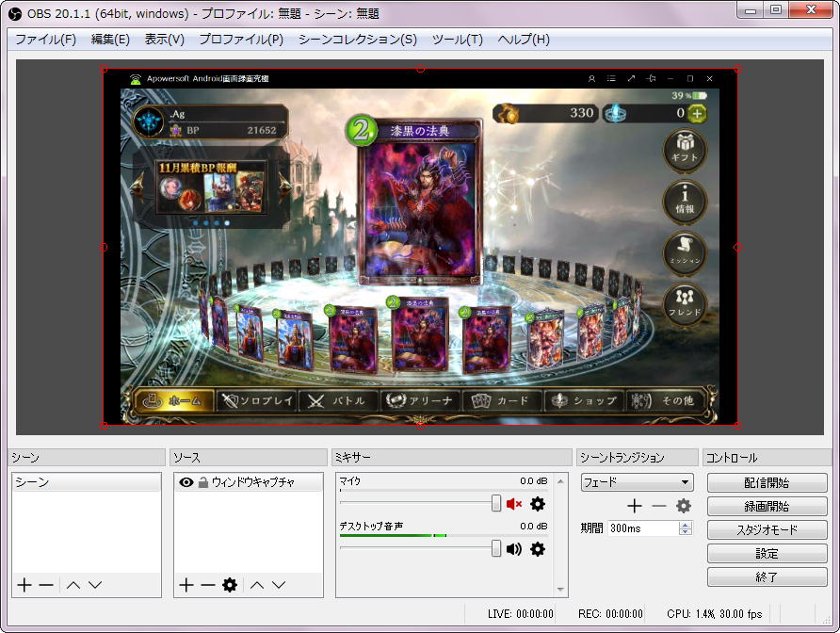Viewport: 840px width, 633px height.
Task: Open the フェード transition dropdown
Action: tap(637, 482)
